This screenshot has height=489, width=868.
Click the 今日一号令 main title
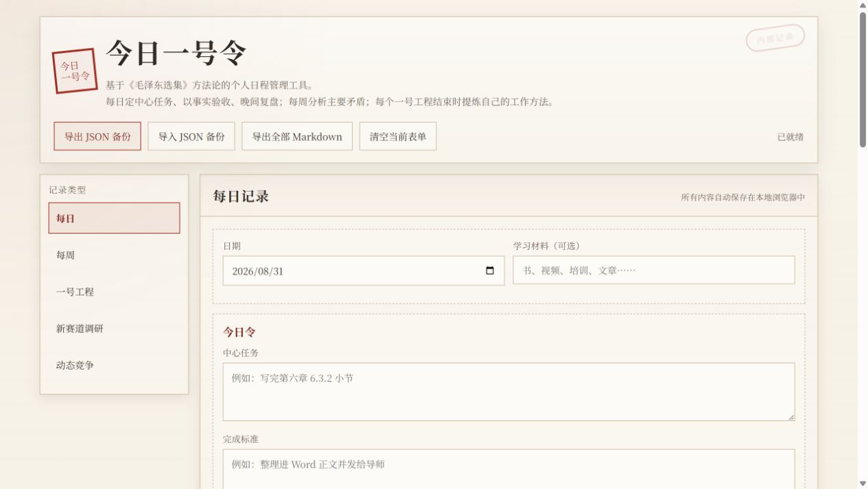point(176,53)
